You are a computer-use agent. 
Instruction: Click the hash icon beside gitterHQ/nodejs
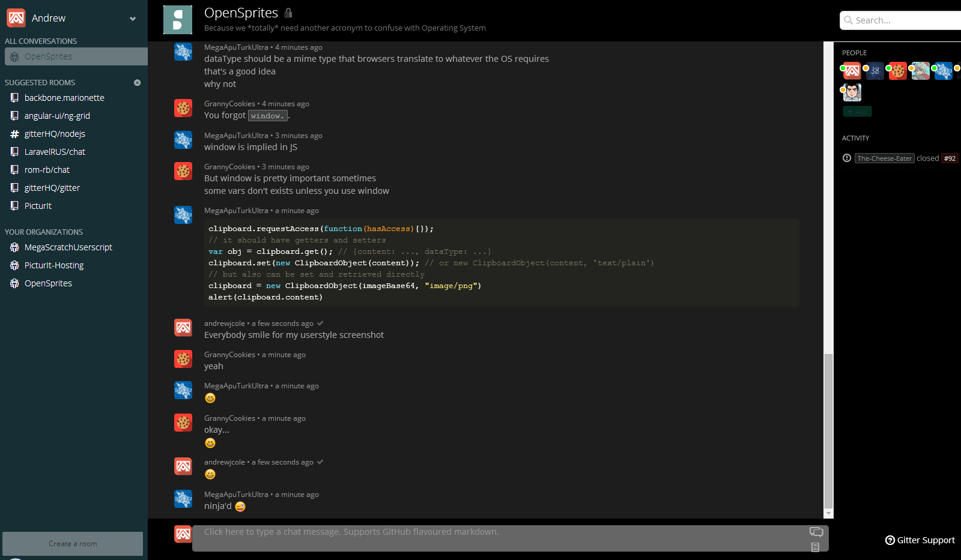(x=14, y=134)
